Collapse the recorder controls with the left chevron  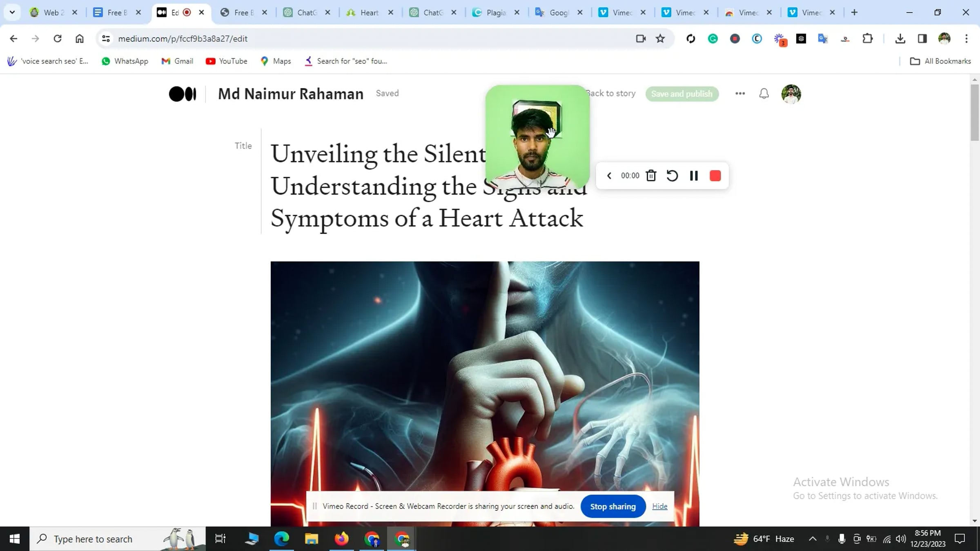pyautogui.click(x=609, y=176)
